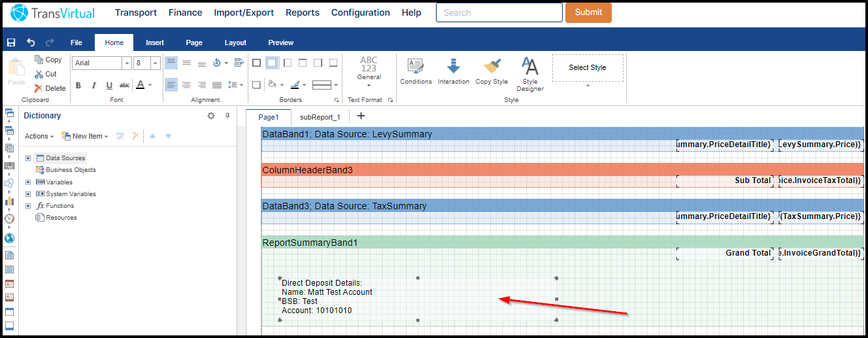This screenshot has height=338, width=868.
Task: Open the New Item dropdown in Dictionary
Action: coord(85,136)
